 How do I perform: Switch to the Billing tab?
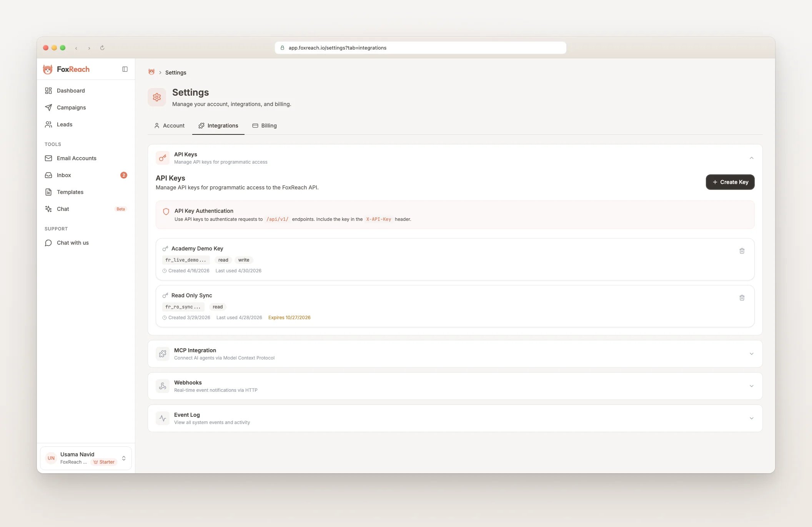pos(265,126)
